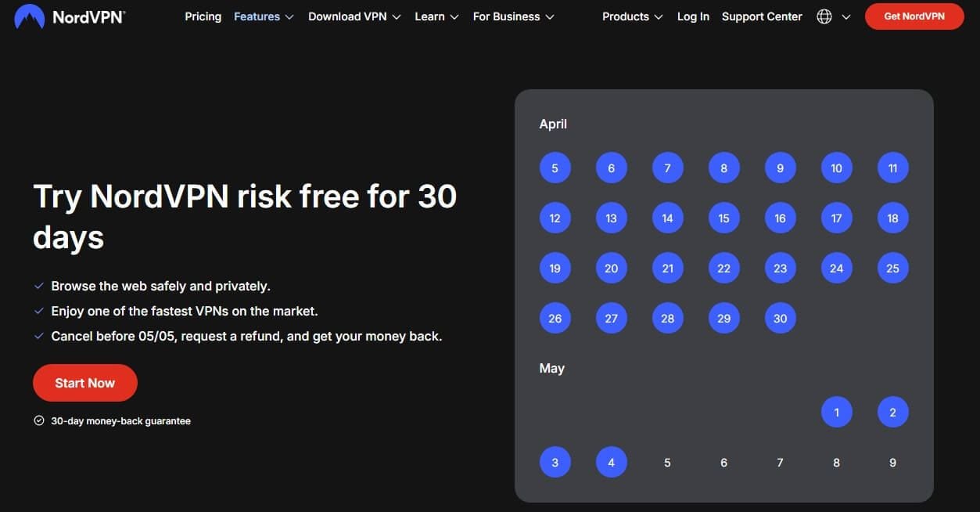The height and width of the screenshot is (512, 980).
Task: Select April 8 circle
Action: pyautogui.click(x=723, y=168)
